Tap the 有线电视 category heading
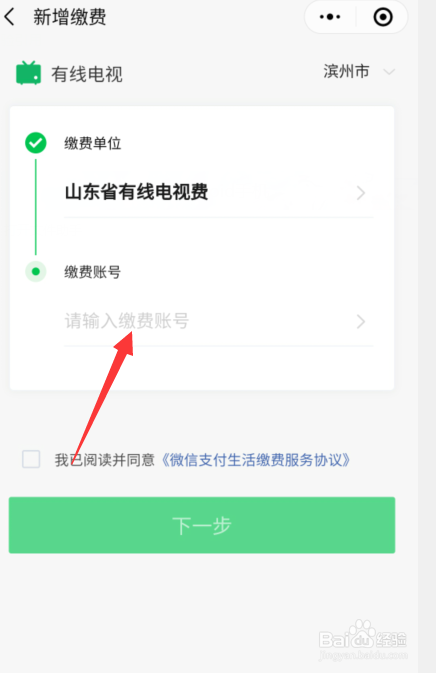 [x=87, y=74]
